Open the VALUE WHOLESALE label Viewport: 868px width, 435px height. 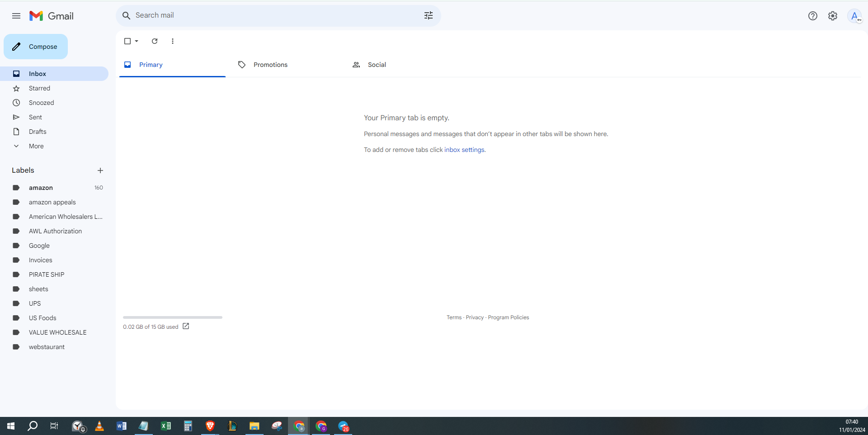coord(54,332)
